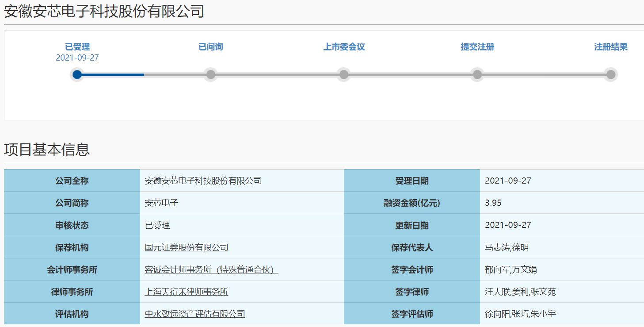Click the 注册结果 progress step dot

click(x=611, y=74)
